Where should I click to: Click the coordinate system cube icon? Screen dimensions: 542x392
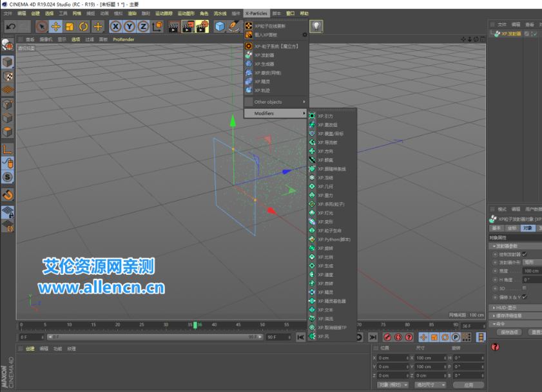click(157, 26)
